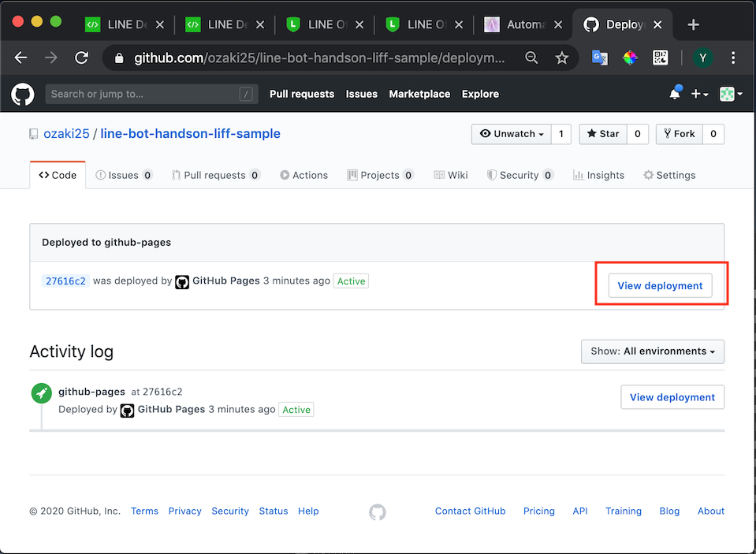Open the Actions tab
The width and height of the screenshot is (756, 554).
pyautogui.click(x=304, y=175)
